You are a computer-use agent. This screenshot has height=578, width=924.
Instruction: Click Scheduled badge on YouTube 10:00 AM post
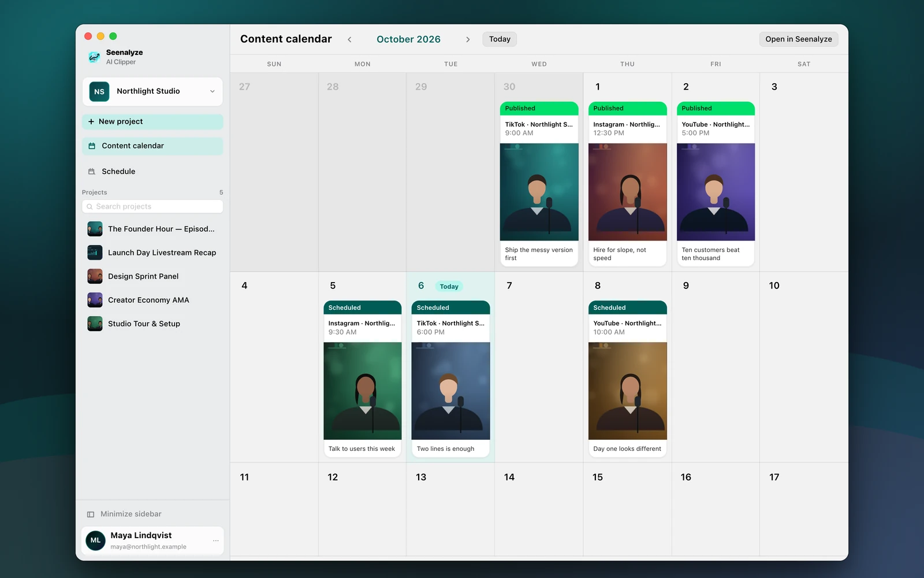click(628, 307)
